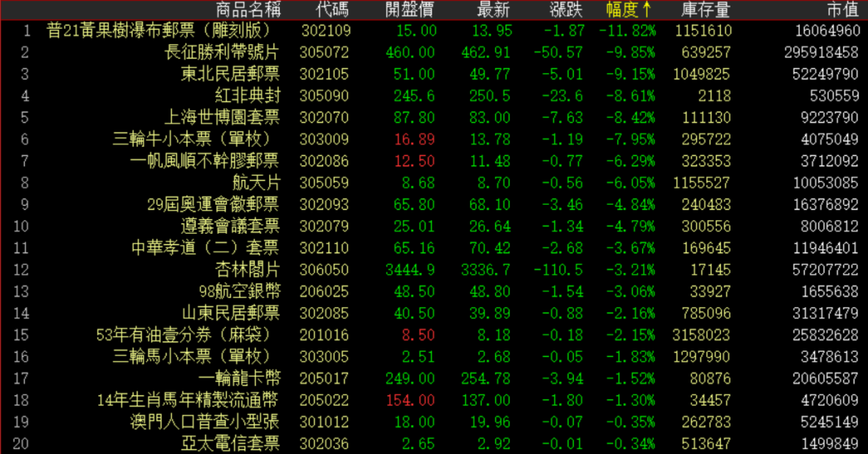
Task: Select 上海世博園套票 product name
Action: tap(222, 117)
